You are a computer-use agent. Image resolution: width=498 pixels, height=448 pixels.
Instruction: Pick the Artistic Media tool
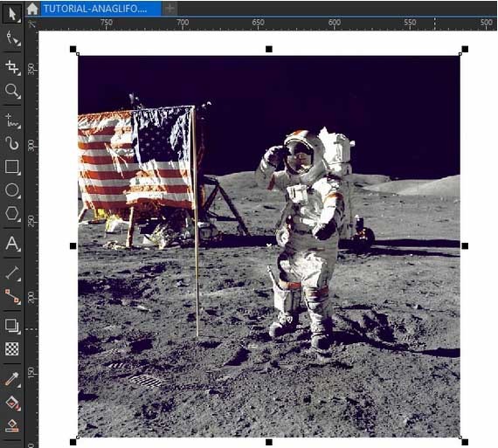point(12,143)
